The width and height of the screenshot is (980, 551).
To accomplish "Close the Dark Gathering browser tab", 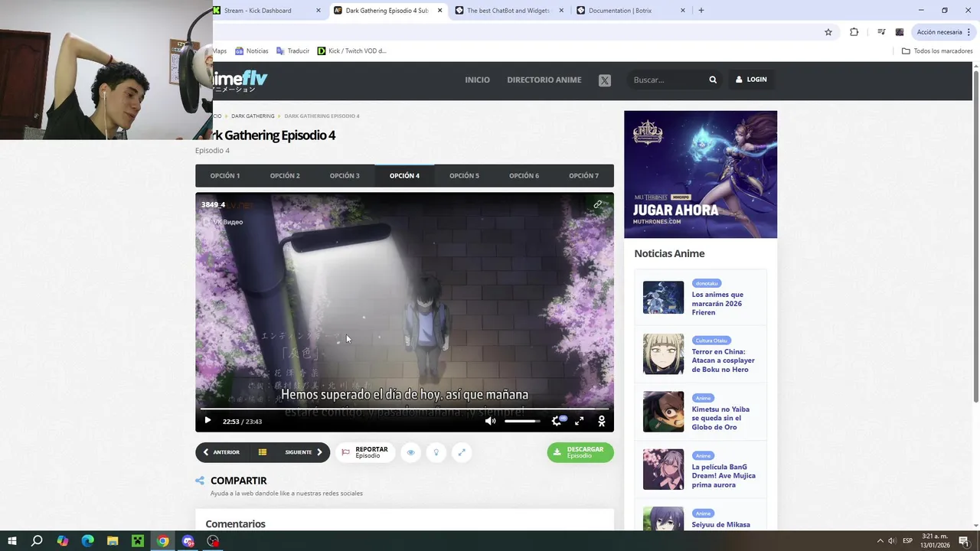I will [439, 11].
